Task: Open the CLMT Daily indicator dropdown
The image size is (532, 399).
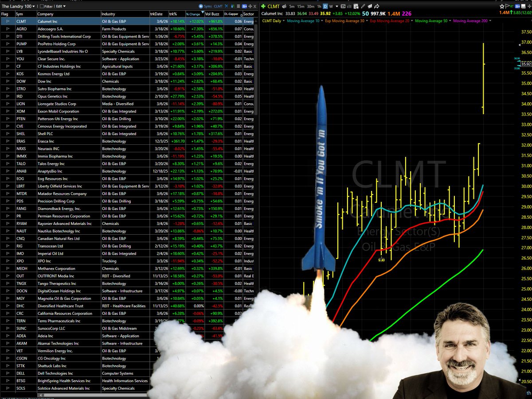Action: coord(274,21)
